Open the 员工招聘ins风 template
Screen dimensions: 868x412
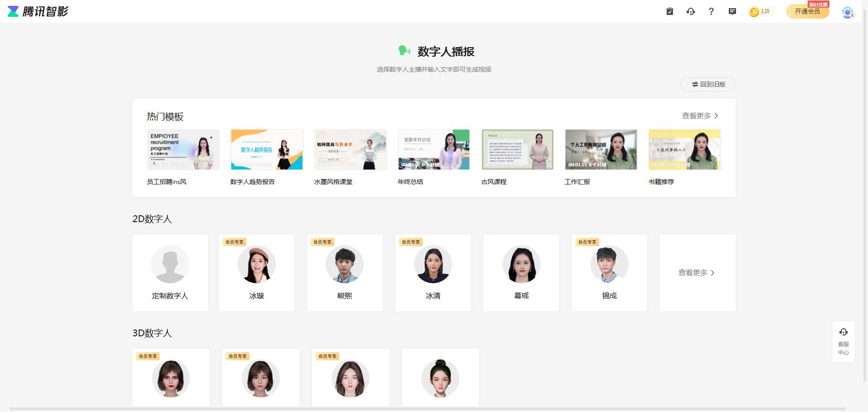tap(183, 150)
